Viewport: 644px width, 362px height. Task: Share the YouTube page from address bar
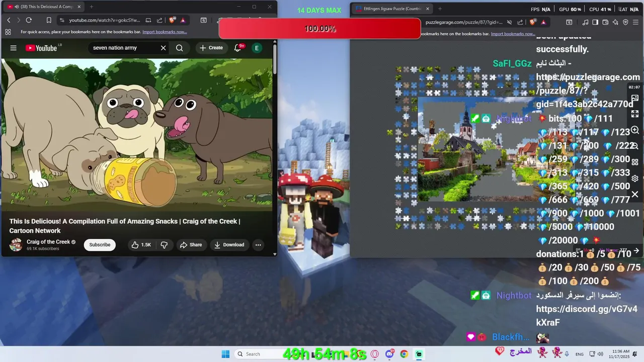tap(159, 20)
